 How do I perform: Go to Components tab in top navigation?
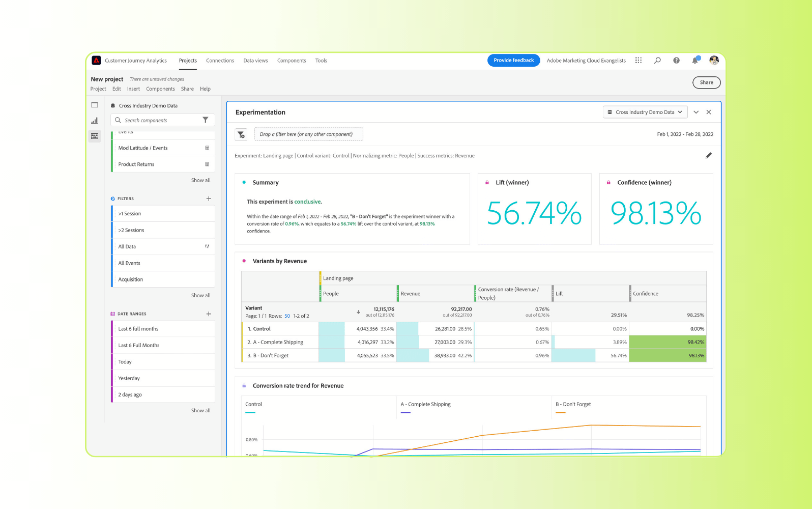point(292,61)
